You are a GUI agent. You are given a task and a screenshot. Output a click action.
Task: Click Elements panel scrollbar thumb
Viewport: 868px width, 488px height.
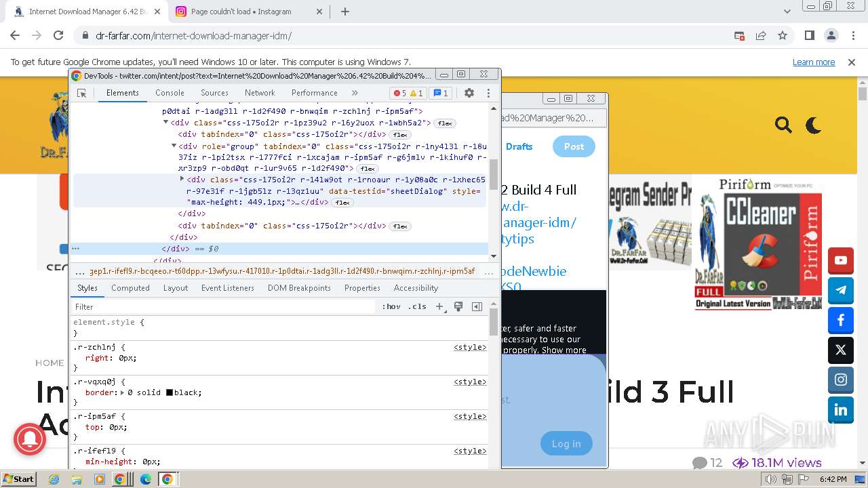click(x=494, y=175)
